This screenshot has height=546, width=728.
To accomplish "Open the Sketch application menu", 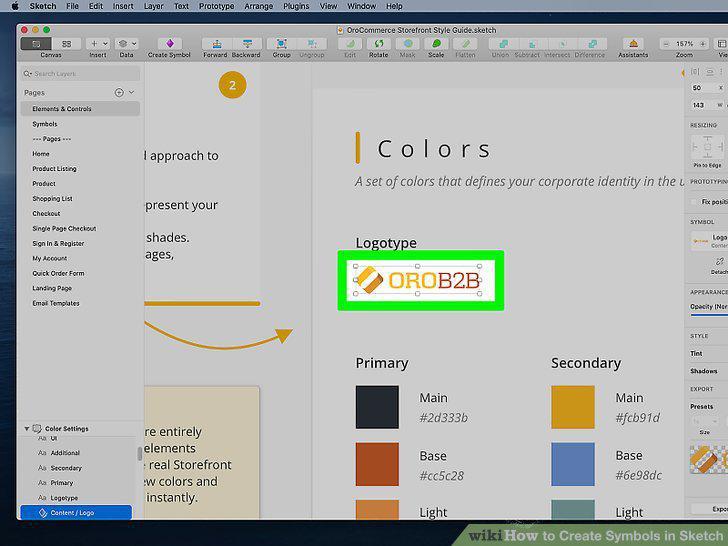I will tap(43, 6).
